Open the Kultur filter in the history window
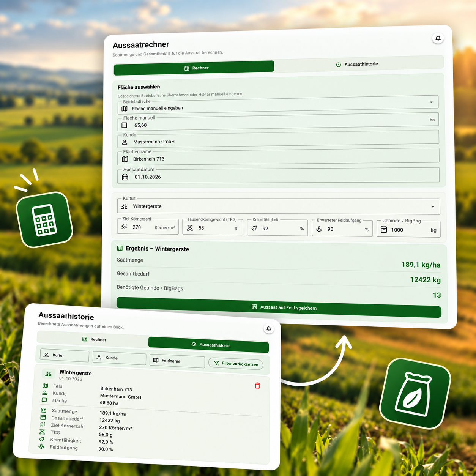 [65, 356]
